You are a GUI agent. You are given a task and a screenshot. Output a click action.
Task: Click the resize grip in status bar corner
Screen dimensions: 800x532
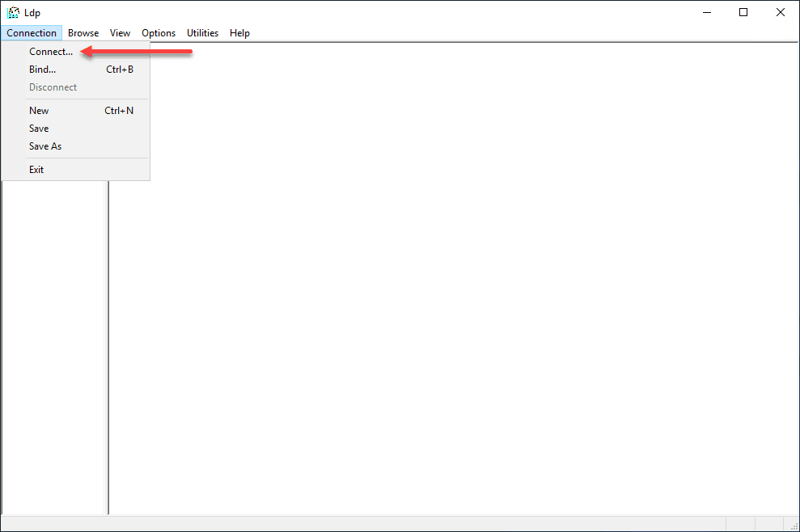click(794, 526)
